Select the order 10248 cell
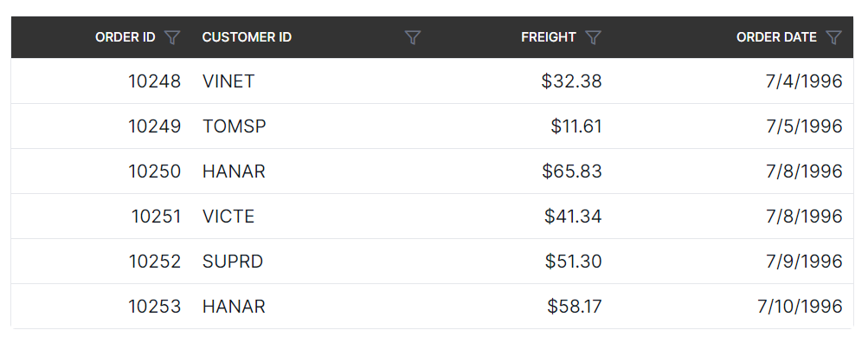This screenshot has width=868, height=343. pos(101,81)
